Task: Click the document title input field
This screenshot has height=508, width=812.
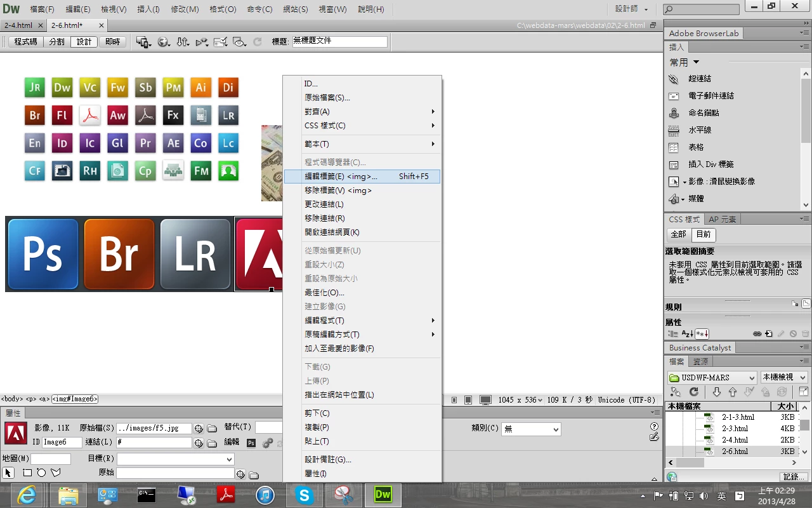Action: [x=339, y=41]
